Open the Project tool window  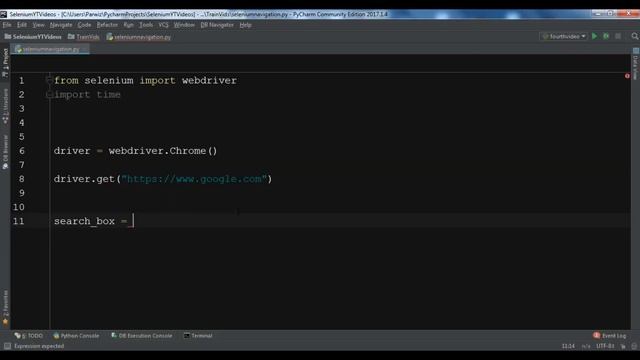pos(5,62)
